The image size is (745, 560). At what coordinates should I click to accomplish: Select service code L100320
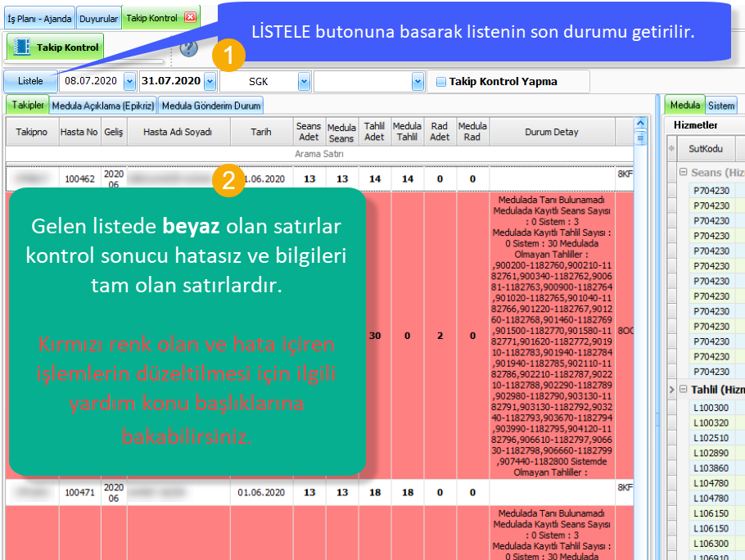[711, 422]
